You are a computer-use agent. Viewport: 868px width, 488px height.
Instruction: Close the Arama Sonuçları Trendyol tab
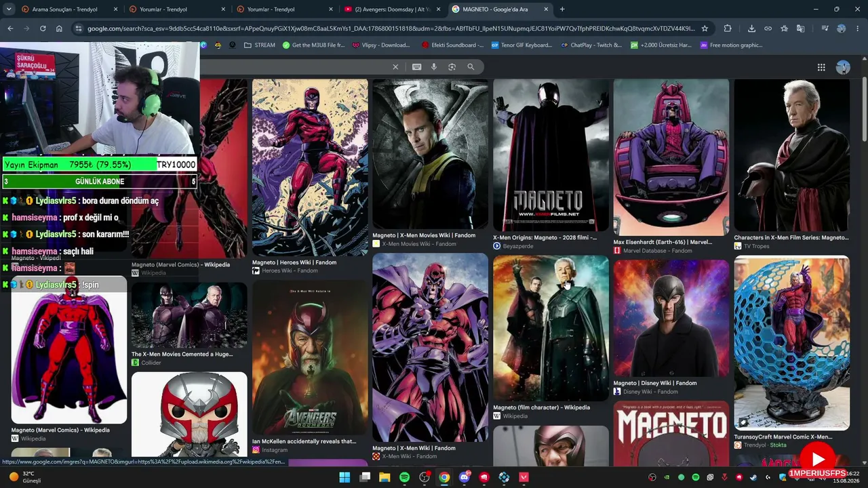[x=116, y=9]
